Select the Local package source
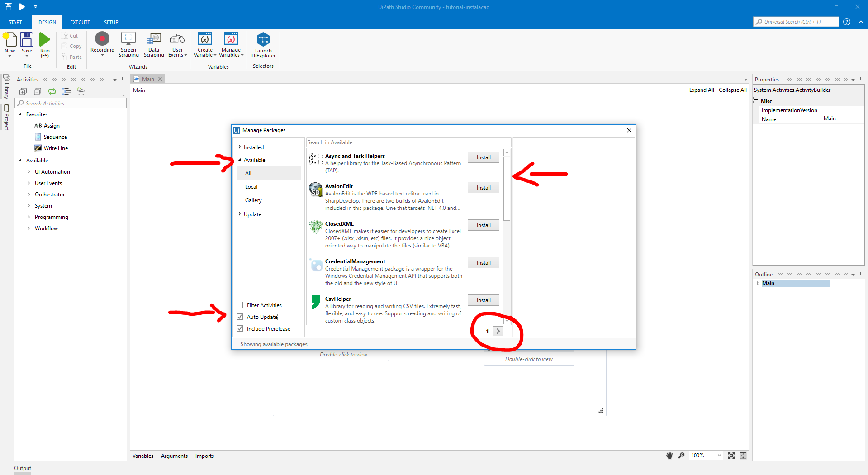Image resolution: width=868 pixels, height=475 pixels. pyautogui.click(x=251, y=187)
